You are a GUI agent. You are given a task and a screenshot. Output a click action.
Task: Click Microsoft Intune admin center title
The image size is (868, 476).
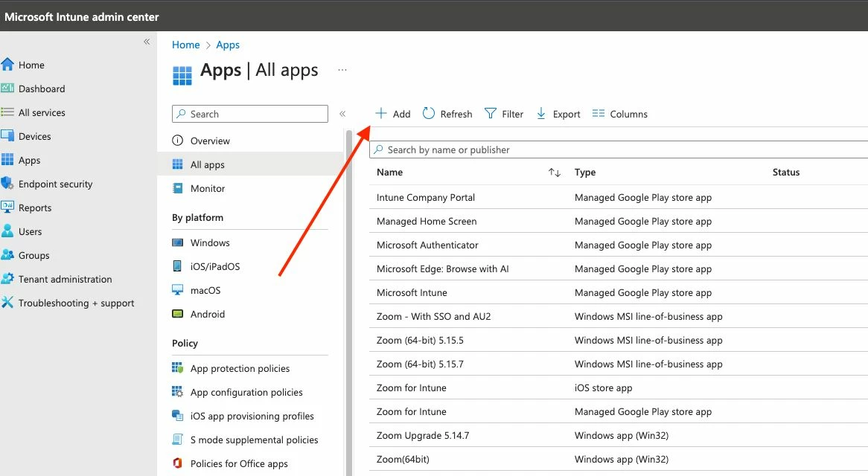[81, 16]
